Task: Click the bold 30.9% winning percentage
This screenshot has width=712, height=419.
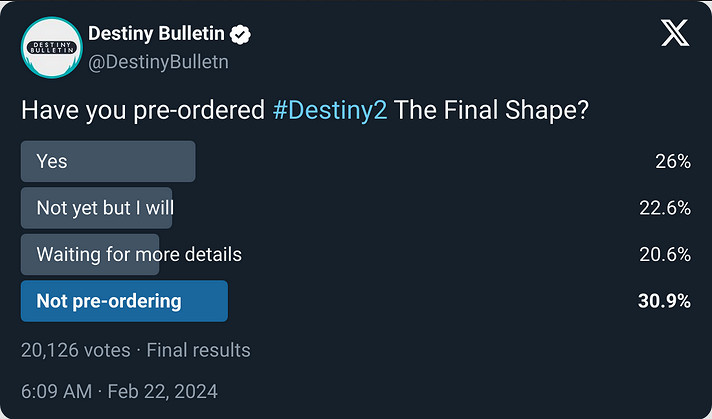Action: 664,301
